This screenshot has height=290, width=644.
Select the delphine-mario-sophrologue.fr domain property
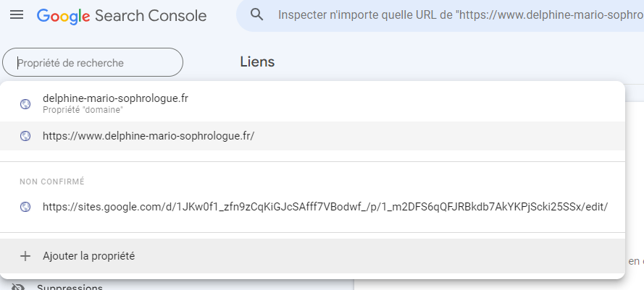pos(116,98)
